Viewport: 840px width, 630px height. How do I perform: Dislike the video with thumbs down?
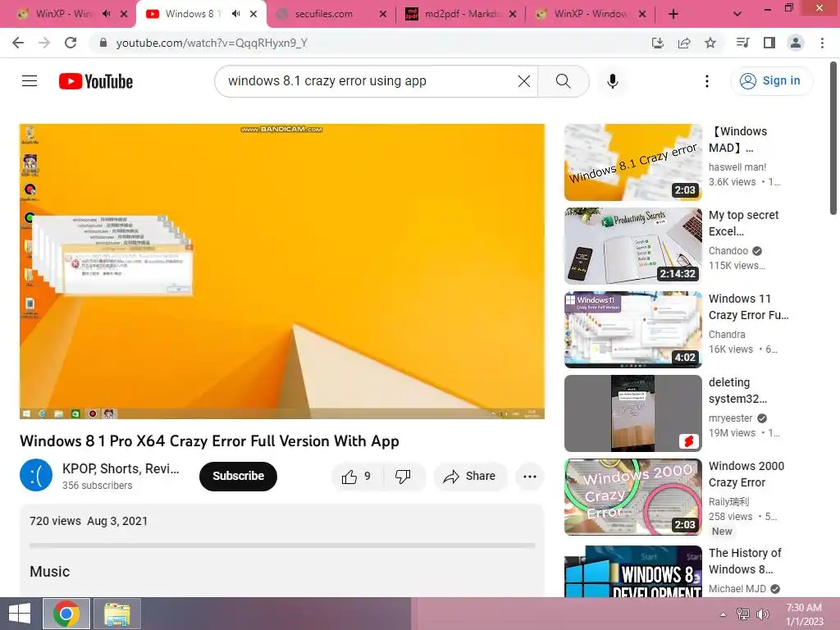point(403,477)
